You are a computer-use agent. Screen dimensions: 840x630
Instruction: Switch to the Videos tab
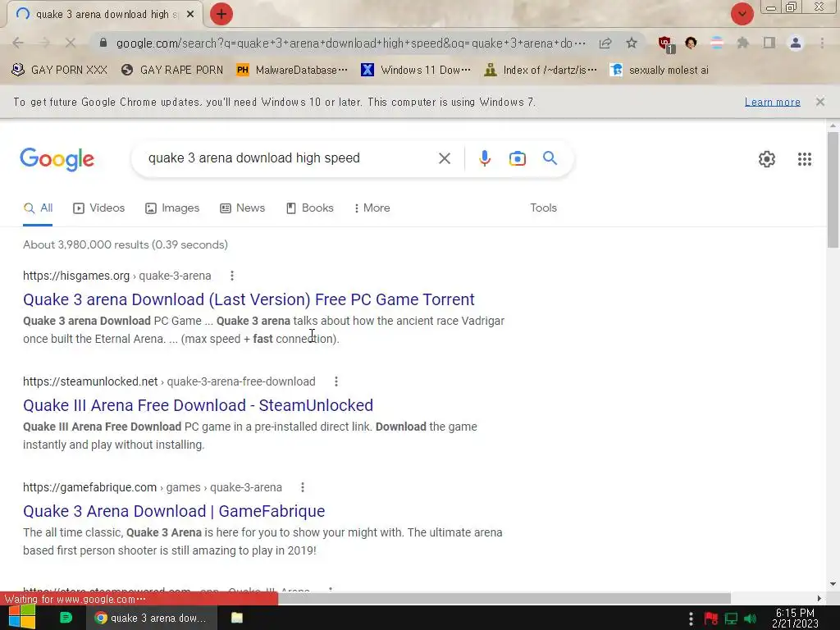point(98,208)
